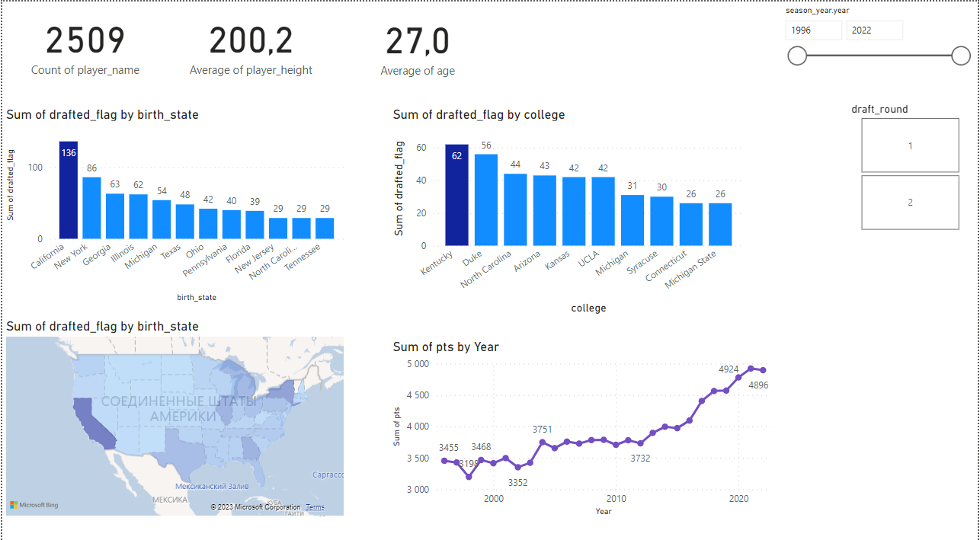Screen dimensions: 980x540
Task: Select draft_round value 1 in the slicer
Action: click(x=910, y=145)
